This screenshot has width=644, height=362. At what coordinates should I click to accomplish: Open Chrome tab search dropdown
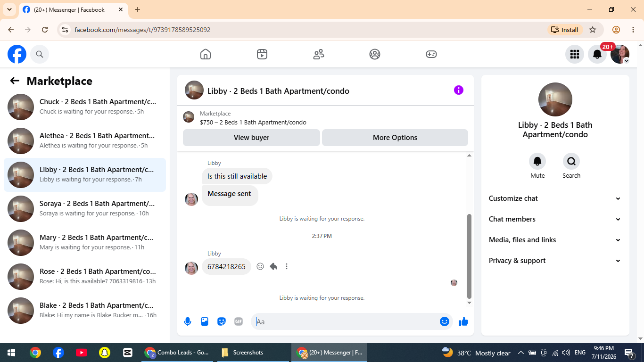(9, 9)
